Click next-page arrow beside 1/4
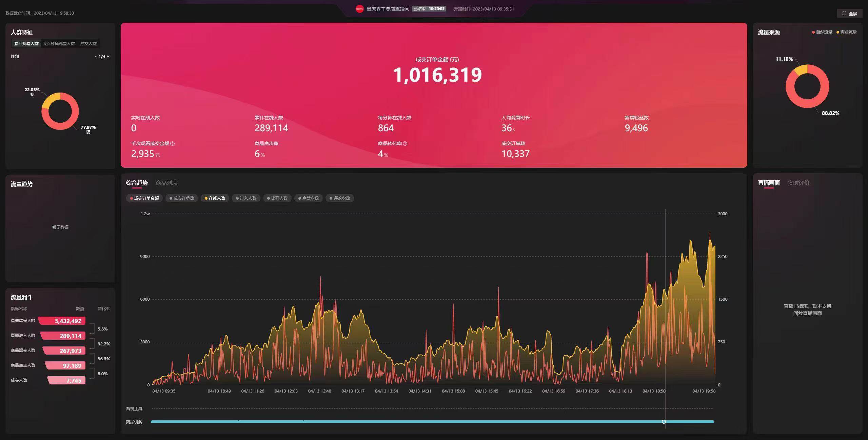Viewport: 868px width, 440px height. (108, 57)
